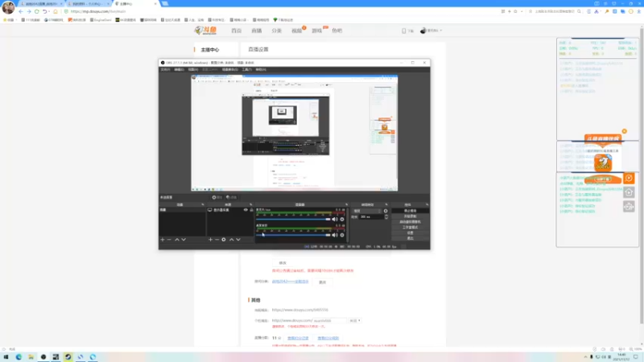
Task: Toggle visibility eye of display capture source
Action: 246,210
